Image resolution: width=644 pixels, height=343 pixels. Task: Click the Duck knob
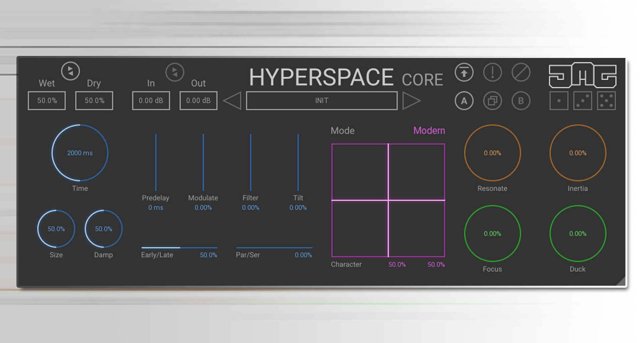(x=578, y=233)
